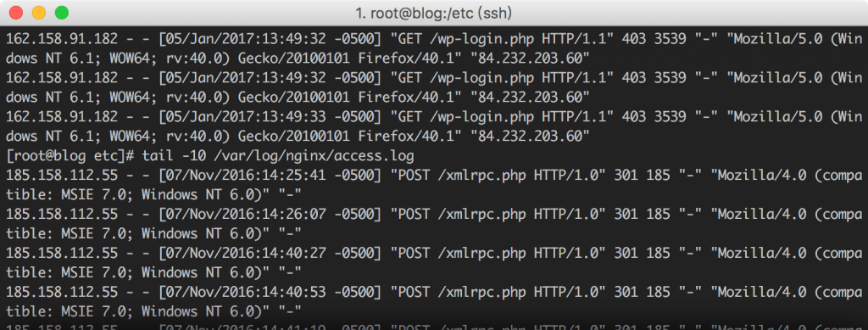Click IP 162.158.91.182 on the 13:49:33 line
The height and width of the screenshot is (330, 868).
click(x=62, y=117)
